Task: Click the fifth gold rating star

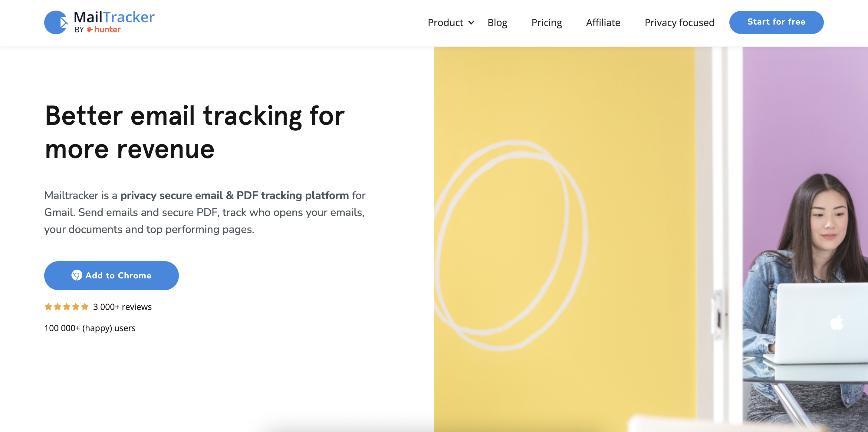Action: point(84,307)
